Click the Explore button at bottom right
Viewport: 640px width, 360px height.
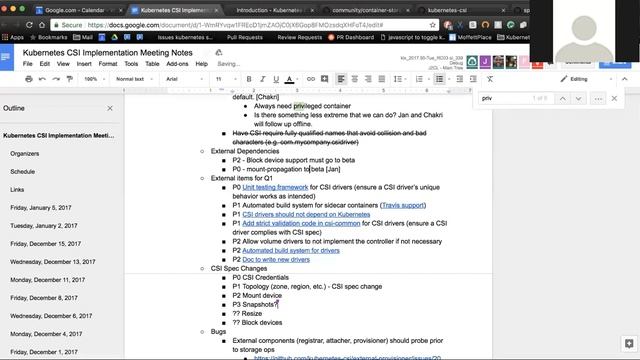click(629, 343)
